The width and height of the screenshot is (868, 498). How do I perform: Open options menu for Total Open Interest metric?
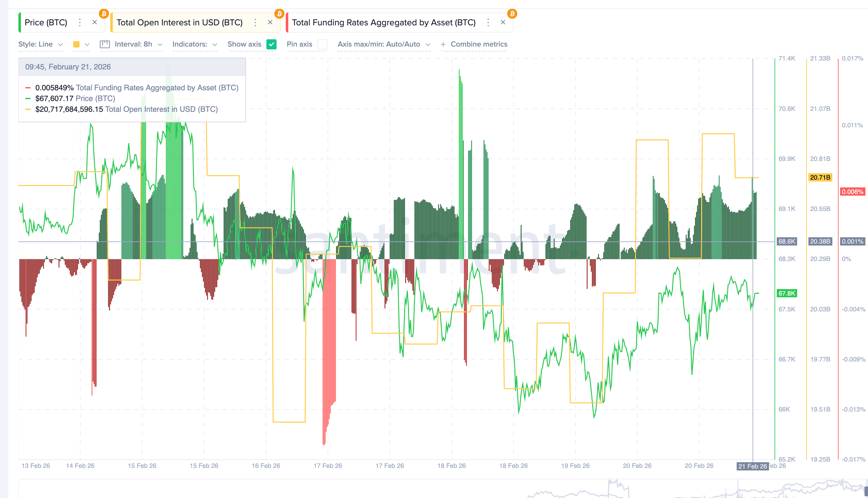255,22
